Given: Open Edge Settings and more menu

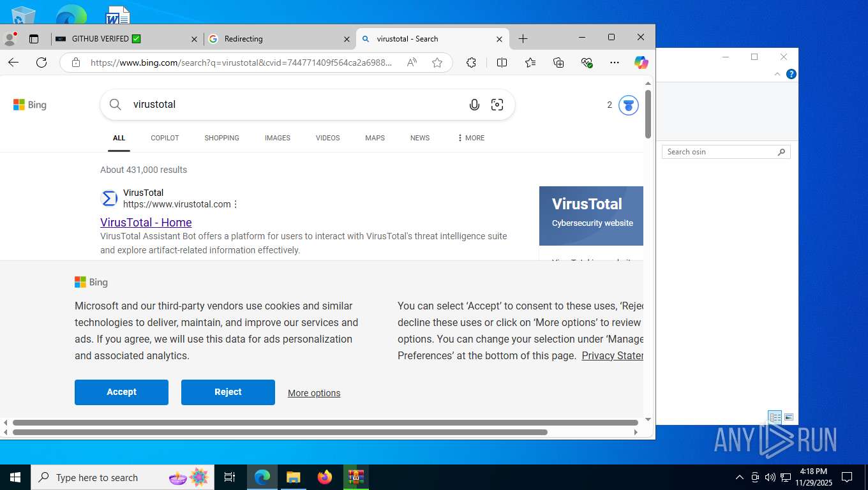Looking at the screenshot, I should 615,63.
